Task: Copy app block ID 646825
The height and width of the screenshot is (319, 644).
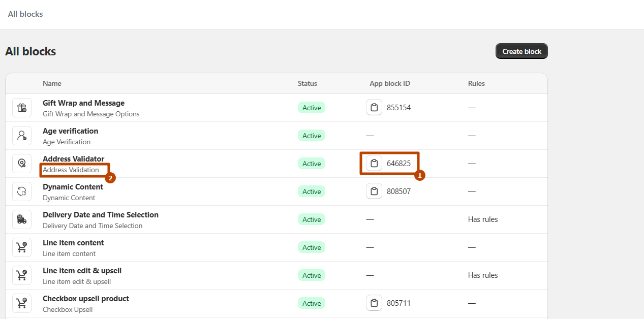Action: click(374, 164)
